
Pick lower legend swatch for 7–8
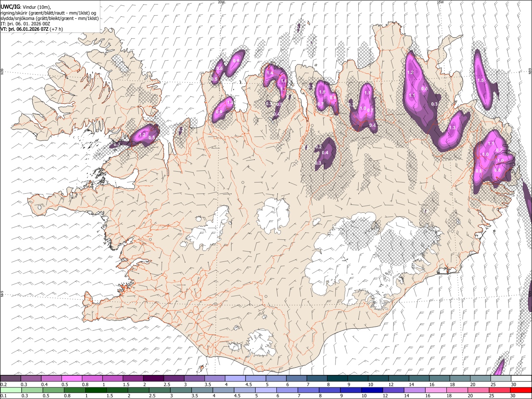(308, 390)
